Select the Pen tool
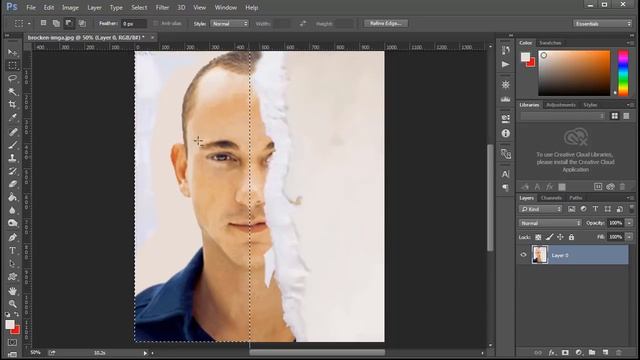Screen dimensions: 640x360 coord(13,237)
